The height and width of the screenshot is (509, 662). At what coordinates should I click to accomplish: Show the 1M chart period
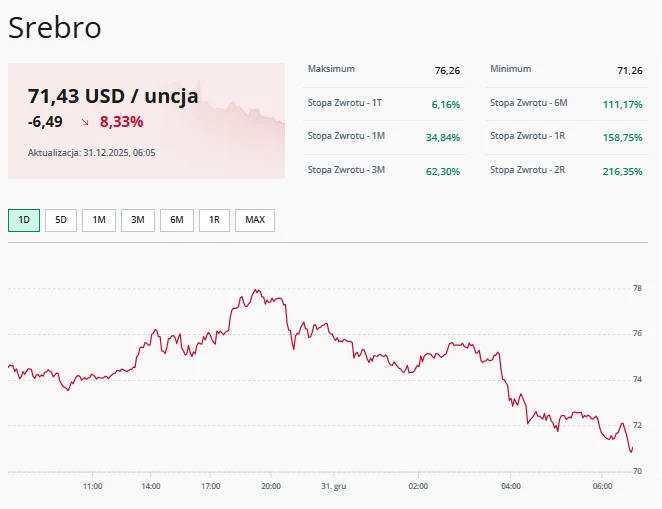click(x=99, y=220)
